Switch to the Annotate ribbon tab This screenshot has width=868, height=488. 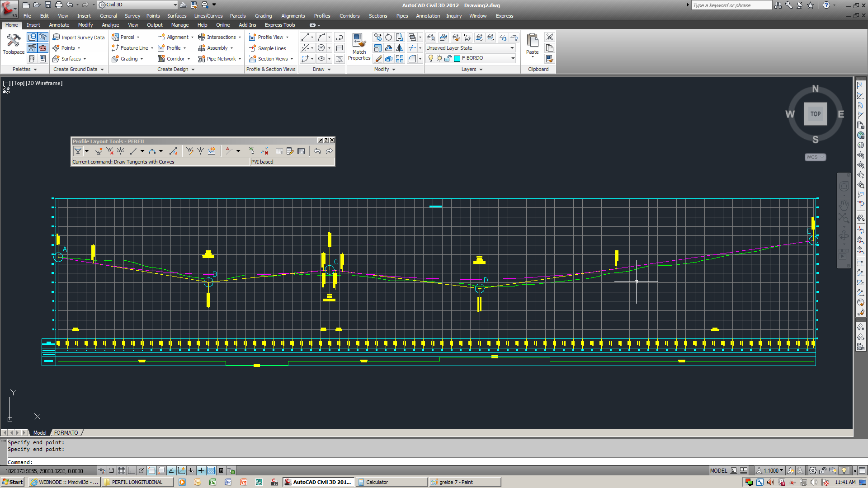(x=59, y=25)
